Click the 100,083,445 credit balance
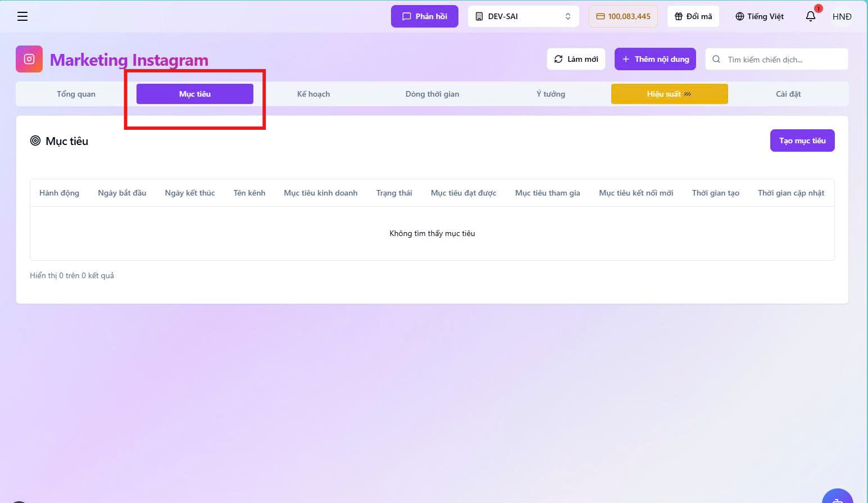Screen dimensions: 868x503 click(623, 16)
